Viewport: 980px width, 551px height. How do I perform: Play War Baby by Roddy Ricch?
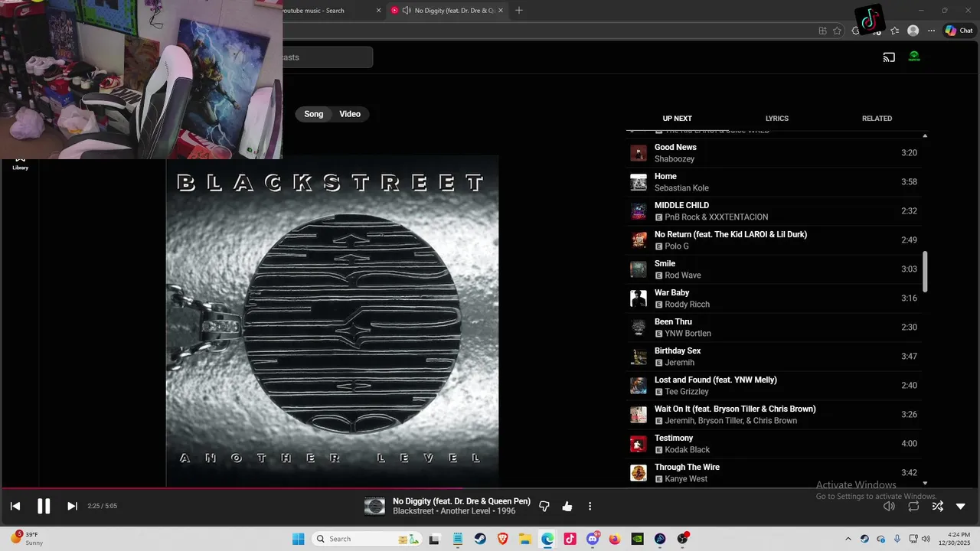[773, 298]
